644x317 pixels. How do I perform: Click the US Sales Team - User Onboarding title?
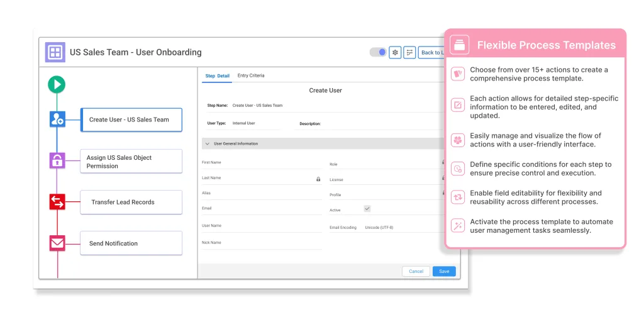click(x=136, y=52)
